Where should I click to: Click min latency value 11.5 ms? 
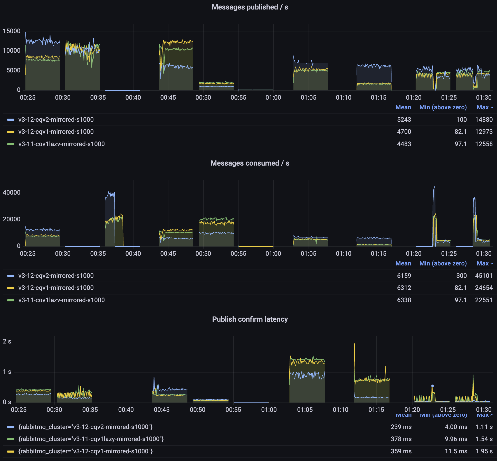[456, 451]
